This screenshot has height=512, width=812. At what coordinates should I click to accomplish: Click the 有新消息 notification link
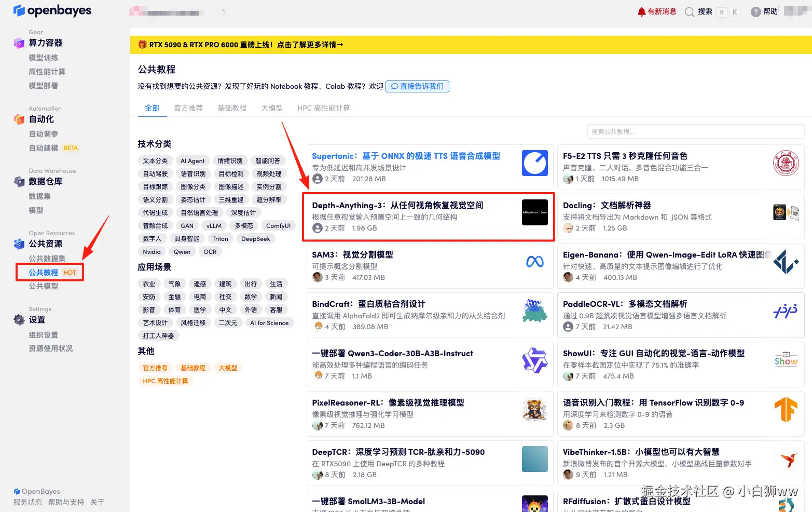pos(662,11)
